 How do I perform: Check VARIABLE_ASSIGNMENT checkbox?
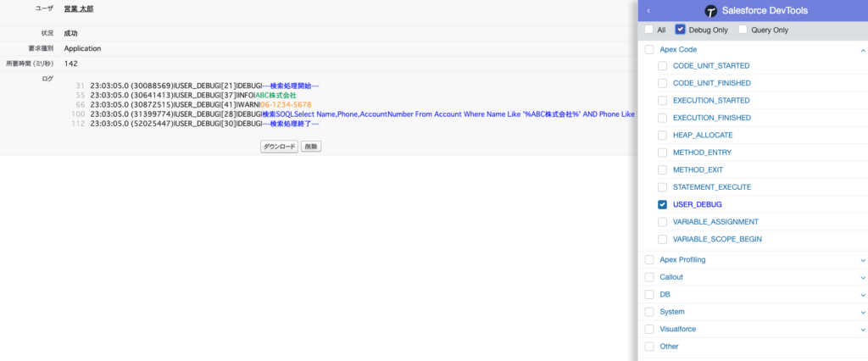662,222
